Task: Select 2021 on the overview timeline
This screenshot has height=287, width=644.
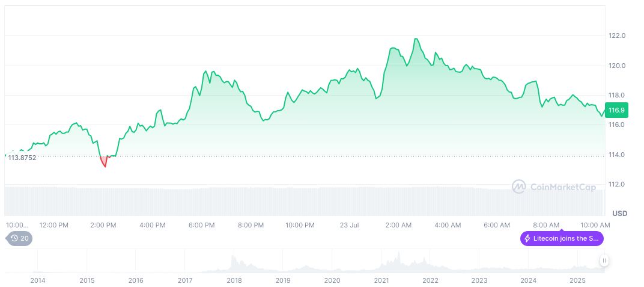Action: (381, 280)
